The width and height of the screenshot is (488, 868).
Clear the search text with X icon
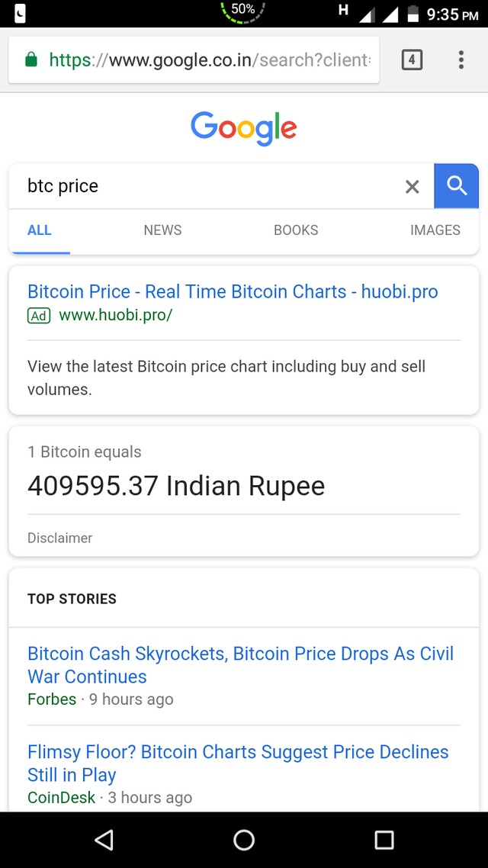click(x=412, y=187)
